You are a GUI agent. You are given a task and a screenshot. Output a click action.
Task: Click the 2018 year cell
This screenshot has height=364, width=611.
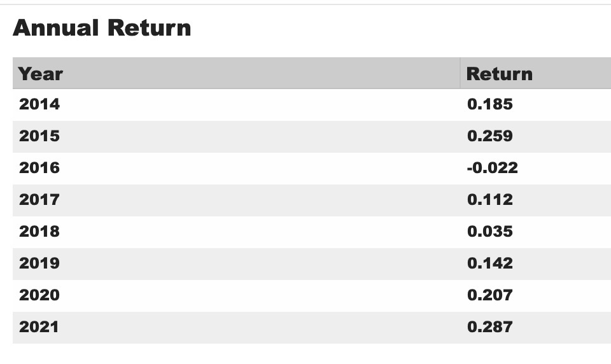pos(39,232)
